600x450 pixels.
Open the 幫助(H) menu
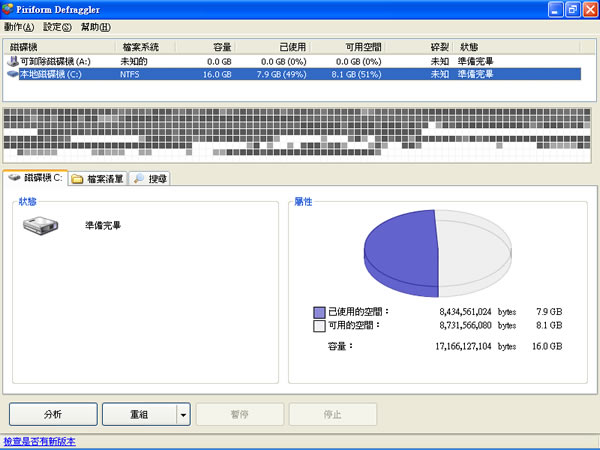(x=96, y=27)
